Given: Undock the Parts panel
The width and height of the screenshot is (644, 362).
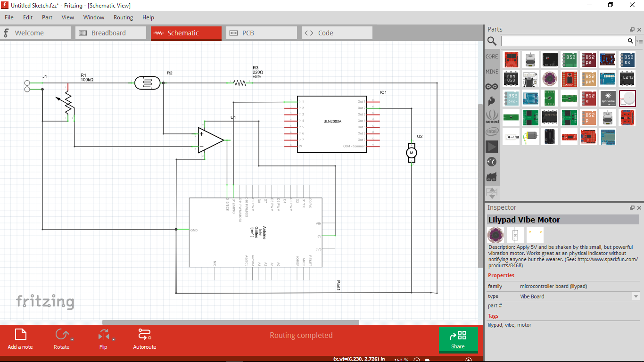Looking at the screenshot, I should 632,30.
